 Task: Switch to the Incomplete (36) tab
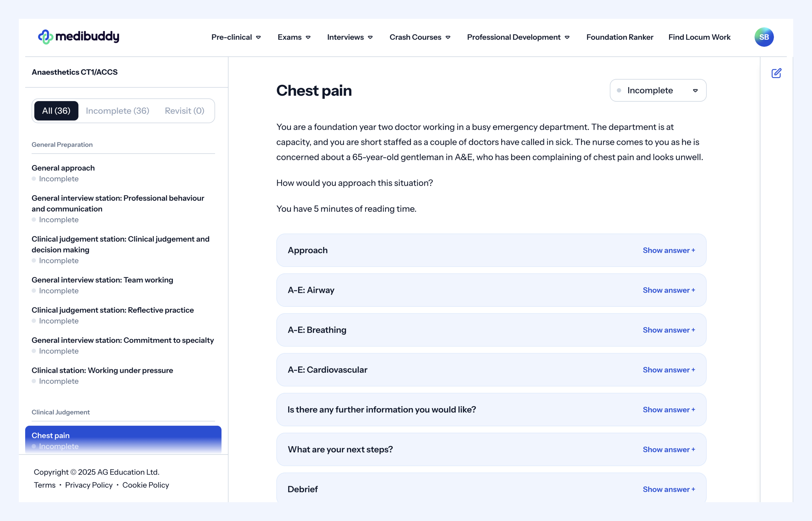click(x=117, y=111)
